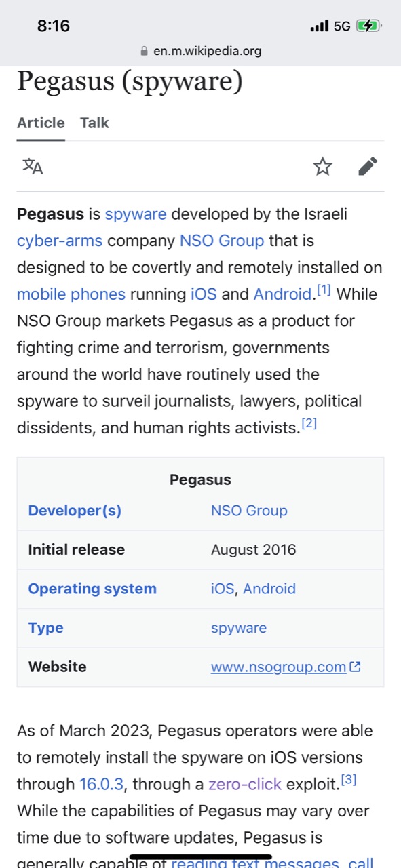Open the spyware link in intro
The image size is (401, 868).
click(136, 214)
